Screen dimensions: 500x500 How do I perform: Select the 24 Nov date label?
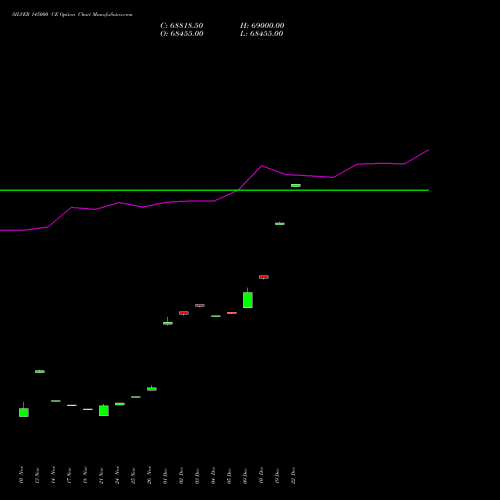coord(117,475)
